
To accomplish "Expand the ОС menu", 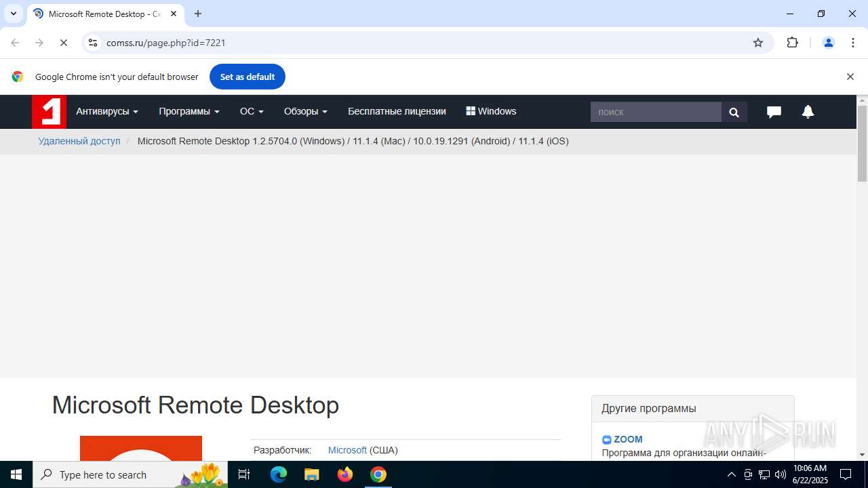I will [252, 111].
